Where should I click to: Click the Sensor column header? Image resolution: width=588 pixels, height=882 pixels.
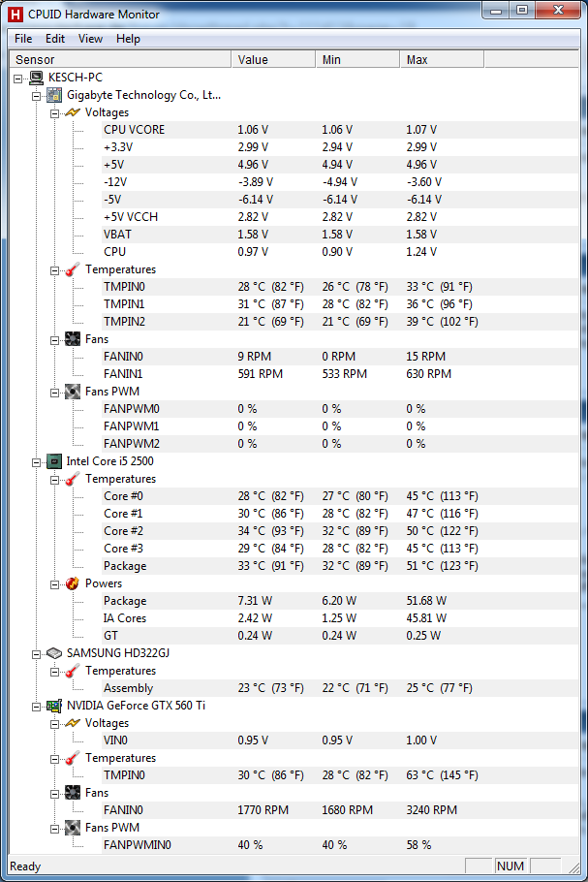click(120, 60)
